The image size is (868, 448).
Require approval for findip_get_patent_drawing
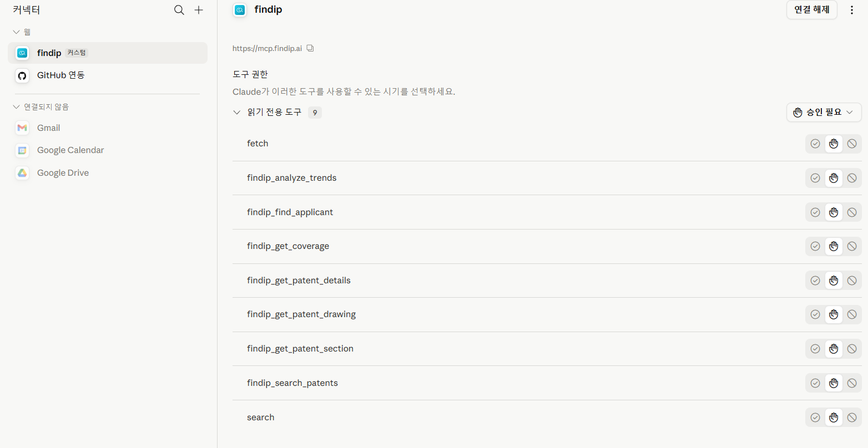(834, 314)
